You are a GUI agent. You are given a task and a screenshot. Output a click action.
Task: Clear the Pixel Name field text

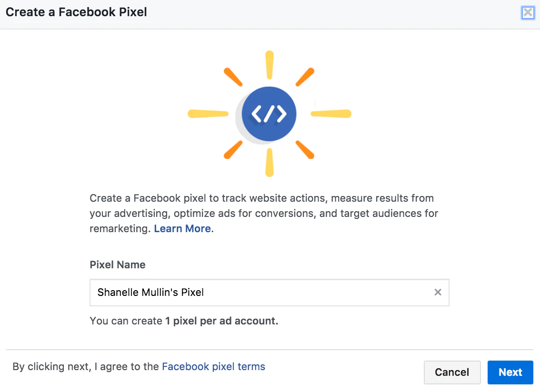coord(438,292)
